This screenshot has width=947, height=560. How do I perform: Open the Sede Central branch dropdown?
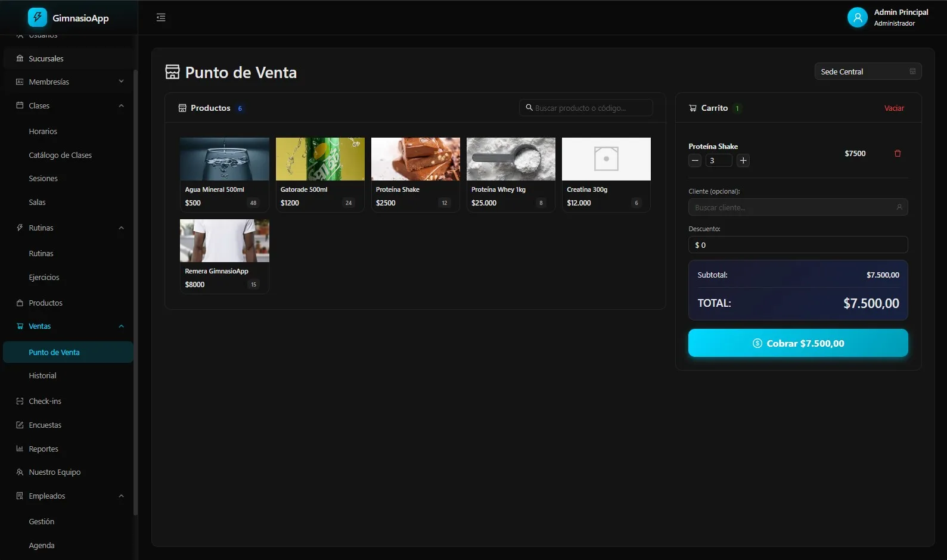(x=867, y=71)
